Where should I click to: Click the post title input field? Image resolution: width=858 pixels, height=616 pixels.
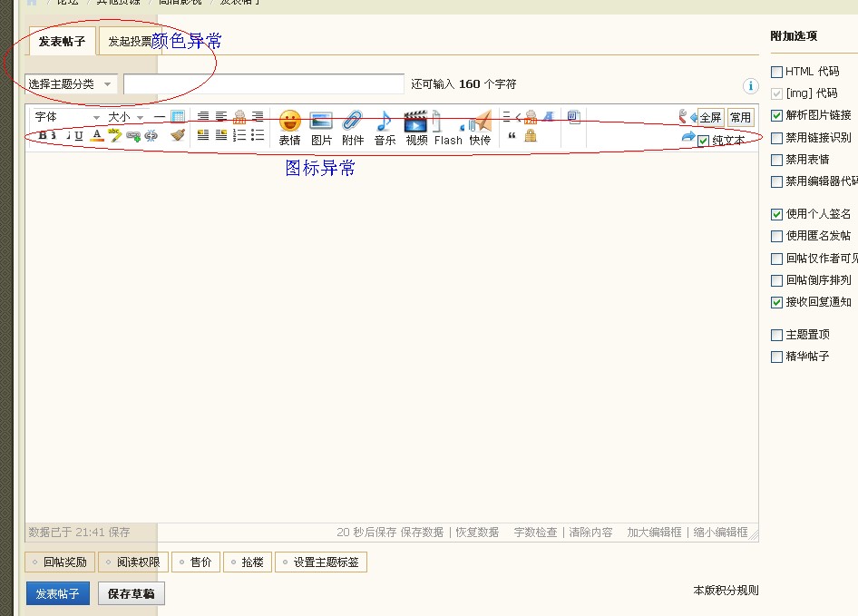pyautogui.click(x=264, y=84)
